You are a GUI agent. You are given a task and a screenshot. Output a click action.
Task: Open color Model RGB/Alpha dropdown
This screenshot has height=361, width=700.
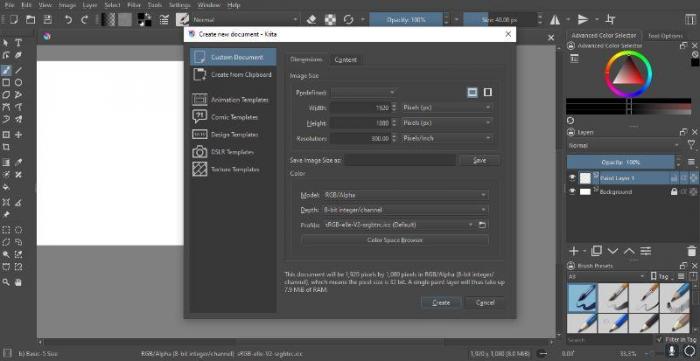[405, 195]
